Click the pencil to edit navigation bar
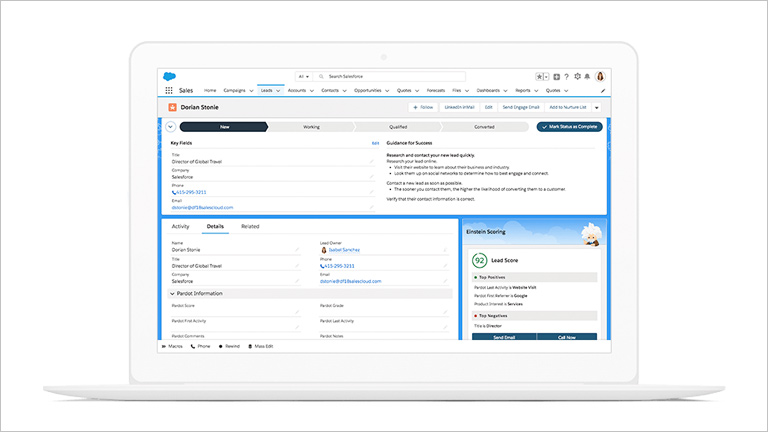The image size is (768, 432). click(x=603, y=91)
